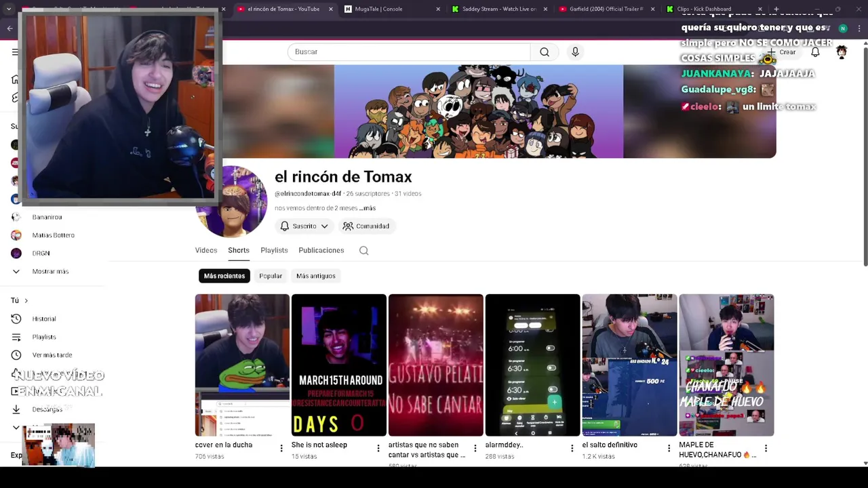Viewport: 868px width, 488px height.
Task: Open the cover en la ducha short thumbnail
Action: tap(242, 365)
